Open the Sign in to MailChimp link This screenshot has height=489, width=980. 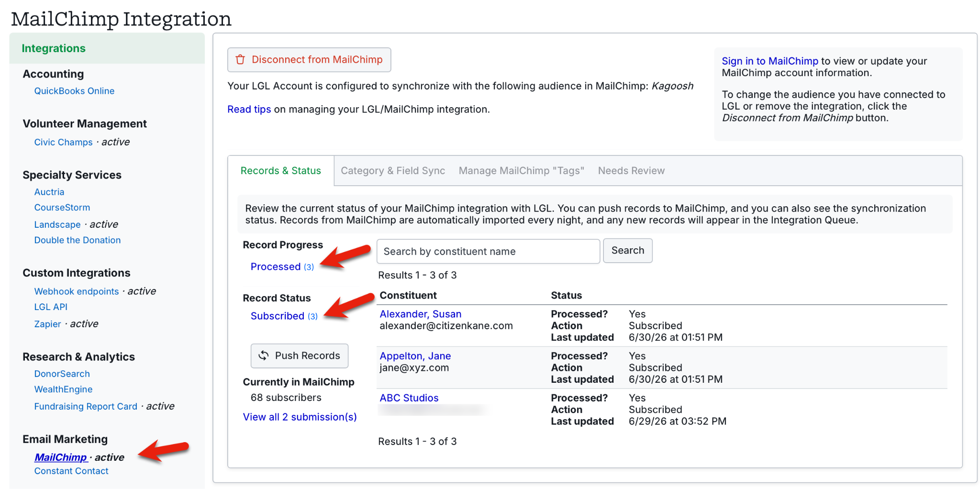tap(770, 61)
